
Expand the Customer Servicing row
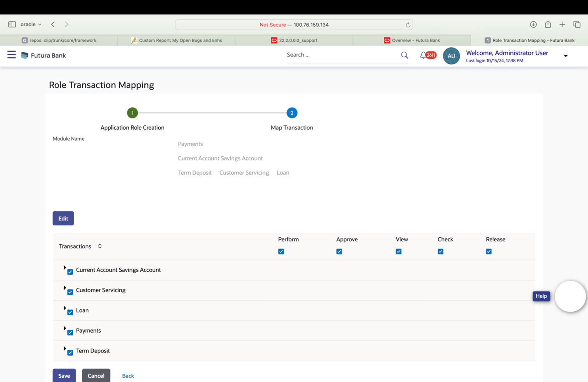pyautogui.click(x=65, y=288)
